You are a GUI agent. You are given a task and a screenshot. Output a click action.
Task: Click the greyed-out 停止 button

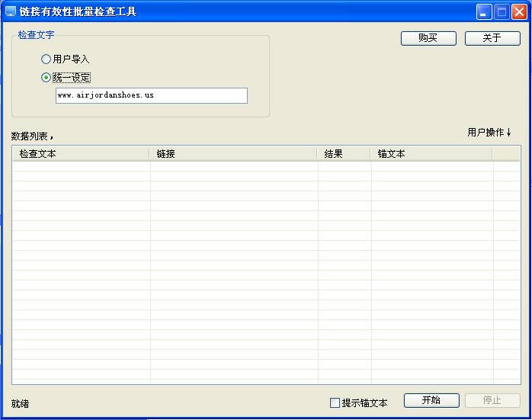coord(492,400)
